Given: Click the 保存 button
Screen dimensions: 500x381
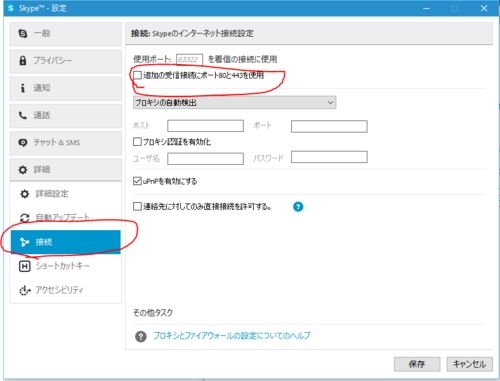Looking at the screenshot, I should tap(417, 364).
